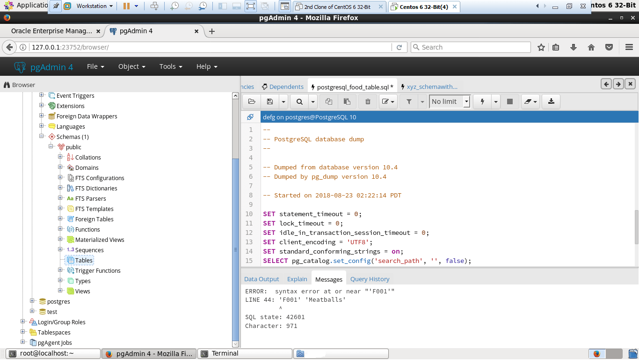Switch to the Data Output tab
639x364 pixels.
pyautogui.click(x=261, y=279)
